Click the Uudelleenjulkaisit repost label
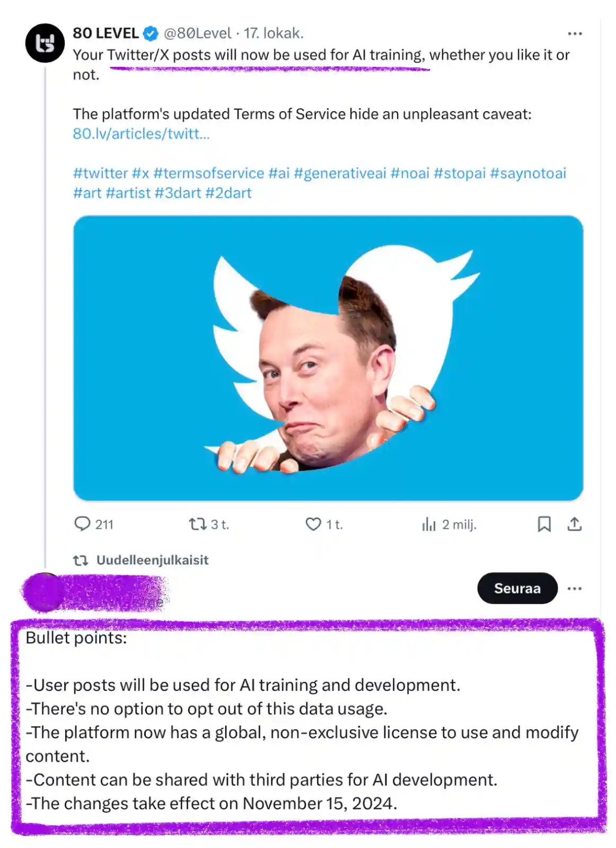The height and width of the screenshot is (848, 616). click(152, 560)
